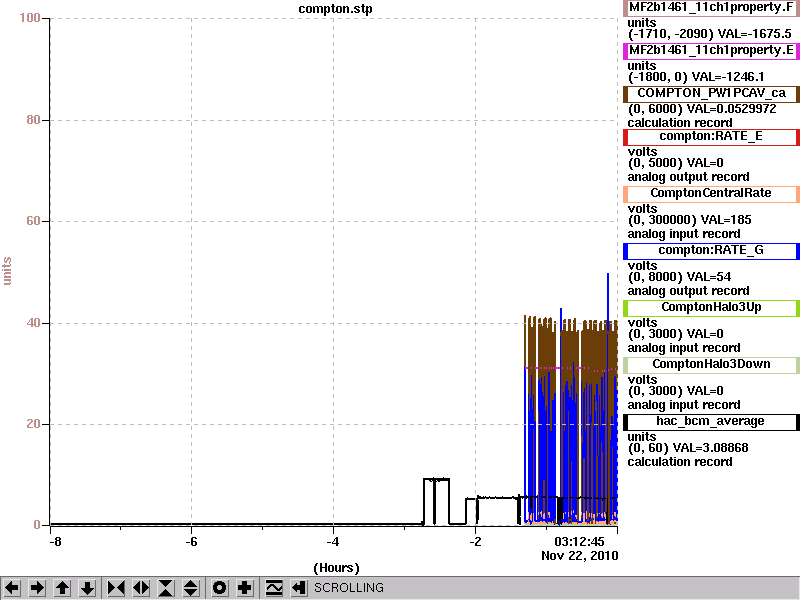Click the compton.stp plot title
800x600 pixels.
(x=335, y=9)
